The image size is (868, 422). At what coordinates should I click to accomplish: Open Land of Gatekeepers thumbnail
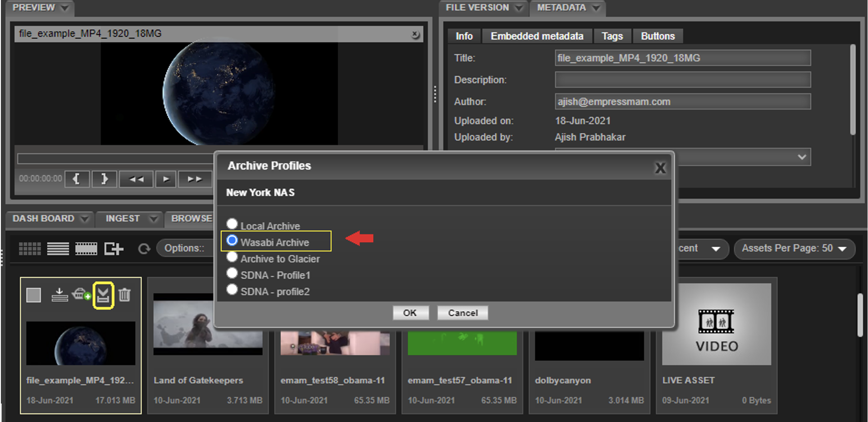[208, 325]
